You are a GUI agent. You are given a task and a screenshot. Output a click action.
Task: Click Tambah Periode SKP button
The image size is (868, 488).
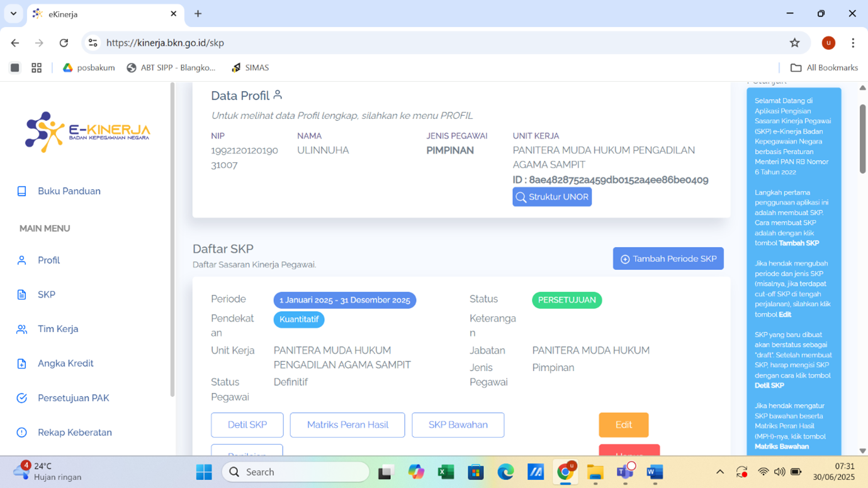pyautogui.click(x=668, y=258)
